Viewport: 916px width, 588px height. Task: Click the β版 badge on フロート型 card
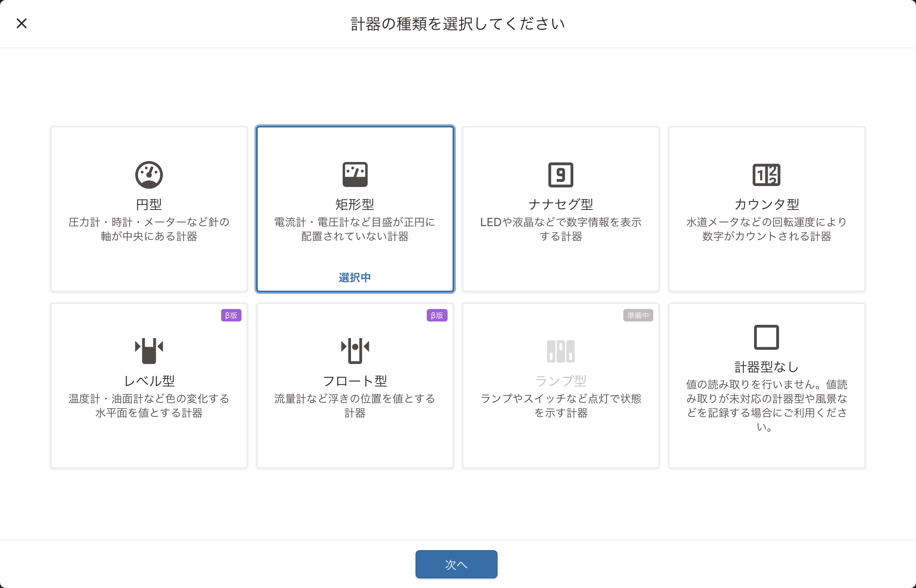click(x=437, y=315)
